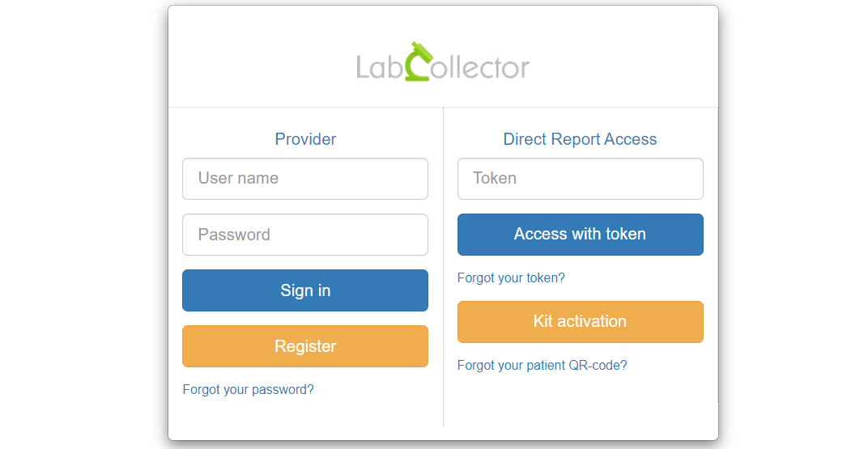Click the Password placeholder text

point(234,235)
